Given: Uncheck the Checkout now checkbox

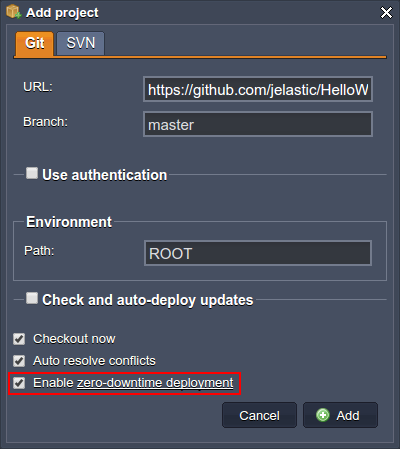Looking at the screenshot, I should tap(19, 339).
